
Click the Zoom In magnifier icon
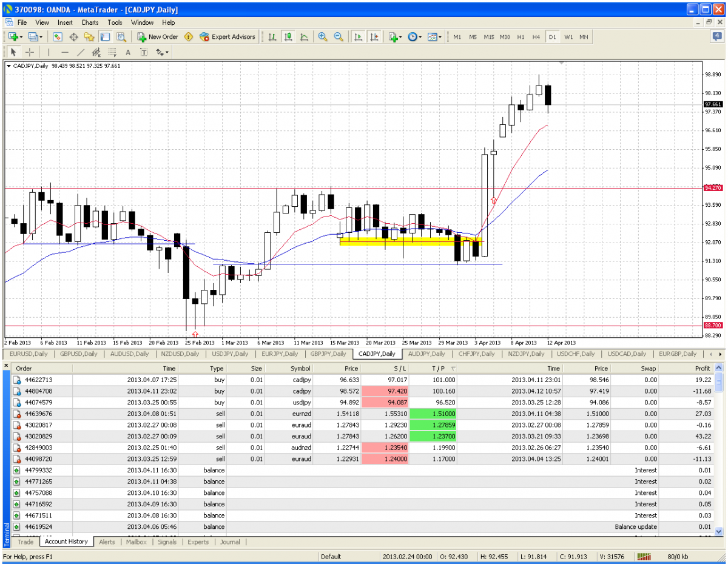323,37
